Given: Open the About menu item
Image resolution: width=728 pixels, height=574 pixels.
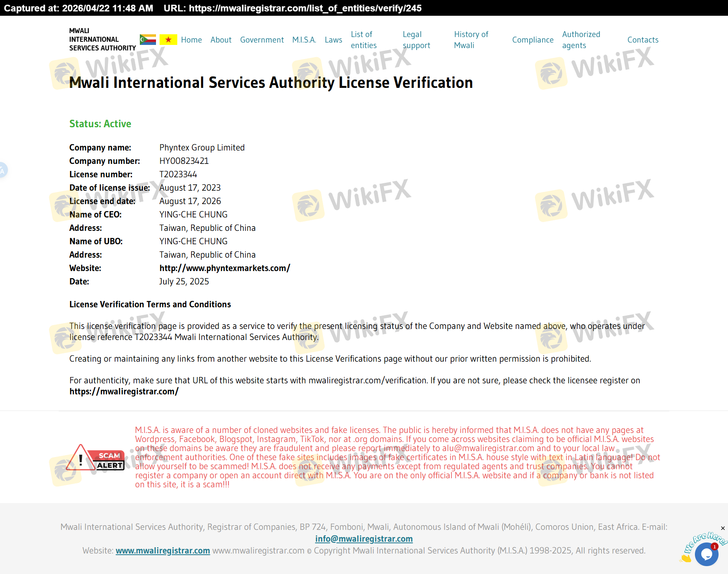Looking at the screenshot, I should click(221, 40).
